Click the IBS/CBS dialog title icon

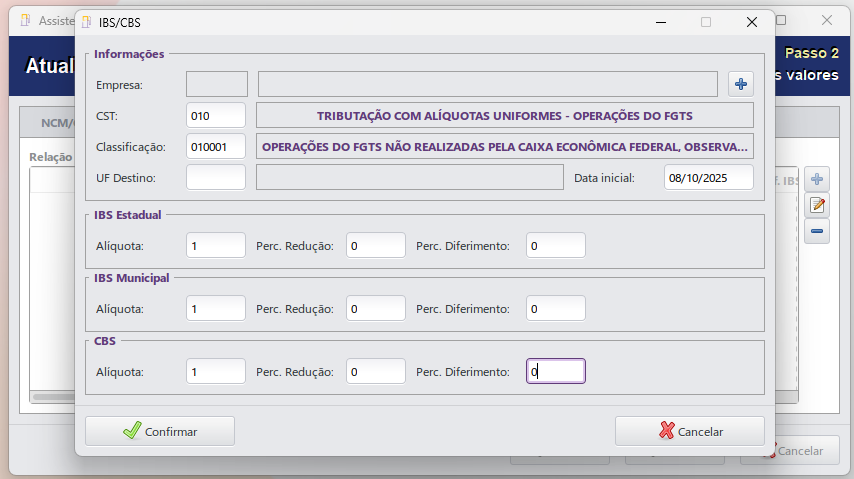click(87, 21)
